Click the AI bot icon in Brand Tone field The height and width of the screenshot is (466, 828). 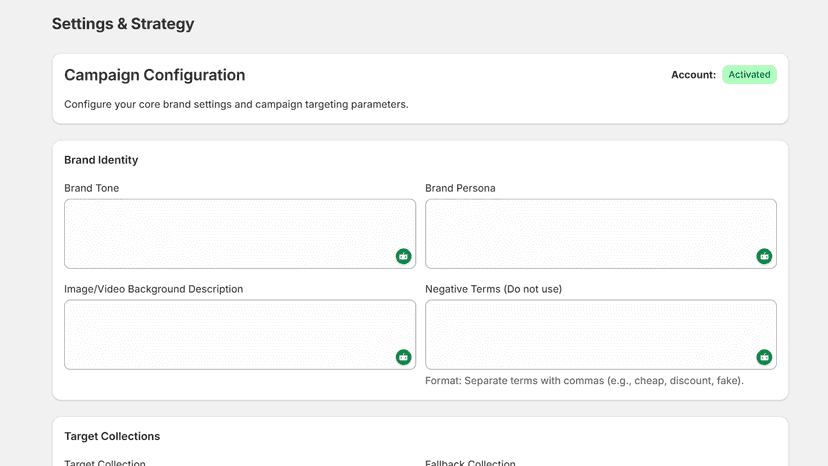[403, 256]
